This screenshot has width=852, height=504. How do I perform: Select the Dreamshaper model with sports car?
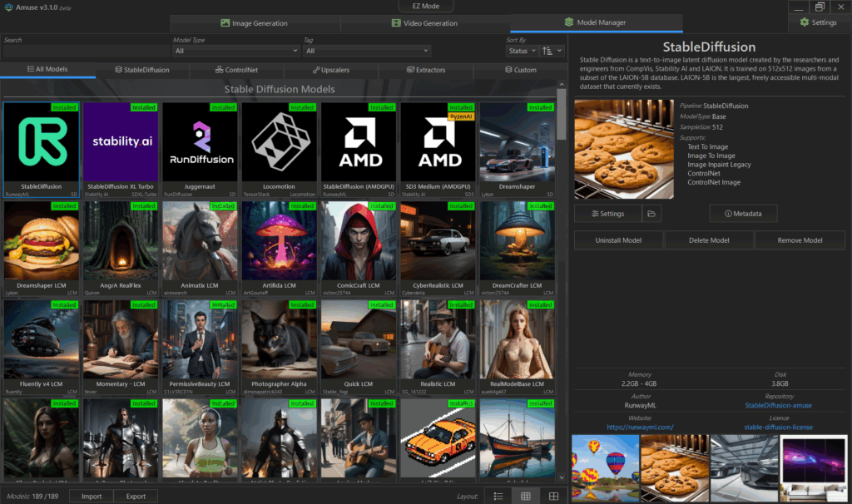(x=518, y=150)
